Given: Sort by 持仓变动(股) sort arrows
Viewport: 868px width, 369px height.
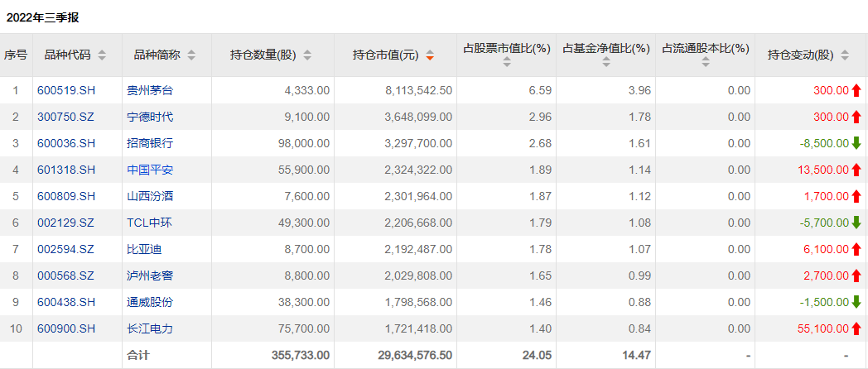Looking at the screenshot, I should (x=845, y=55).
